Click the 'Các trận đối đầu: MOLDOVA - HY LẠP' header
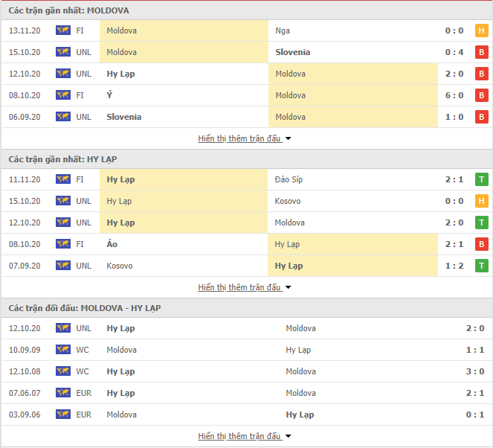The width and height of the screenshot is (493, 448). click(x=85, y=308)
